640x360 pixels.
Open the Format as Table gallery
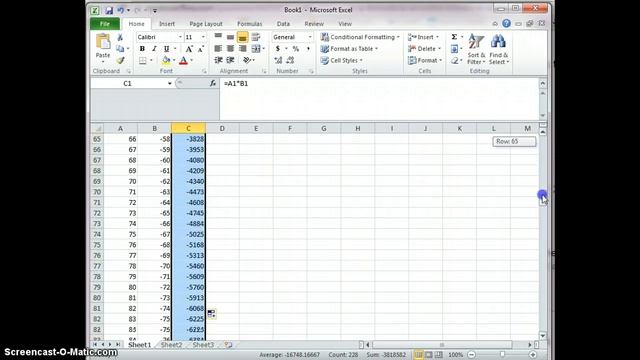click(x=349, y=49)
